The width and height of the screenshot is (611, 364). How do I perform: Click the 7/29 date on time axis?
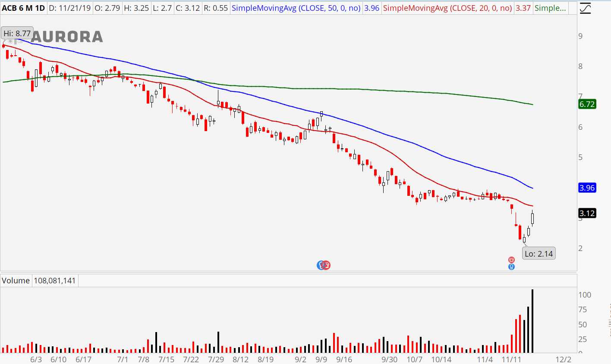pos(216,359)
